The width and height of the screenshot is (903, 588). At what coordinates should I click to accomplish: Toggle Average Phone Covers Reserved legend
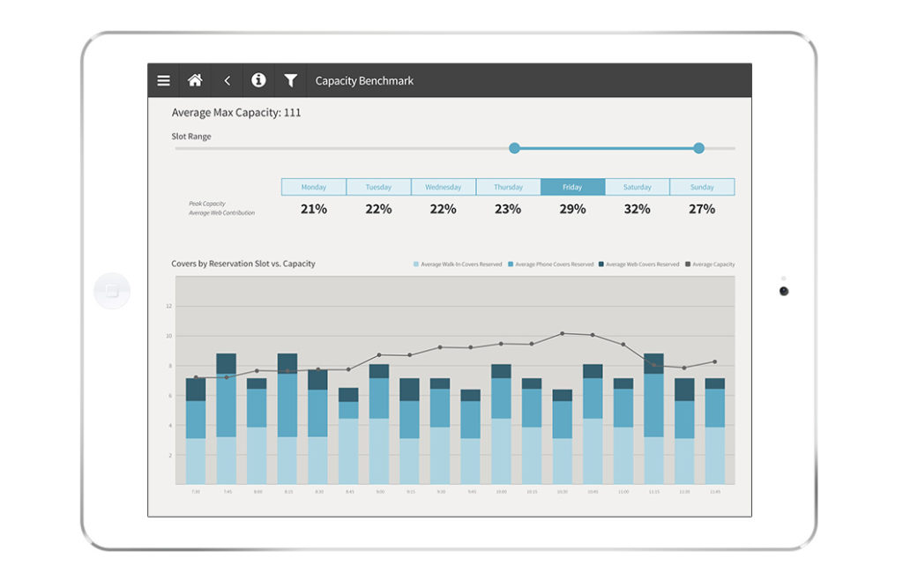click(x=551, y=264)
